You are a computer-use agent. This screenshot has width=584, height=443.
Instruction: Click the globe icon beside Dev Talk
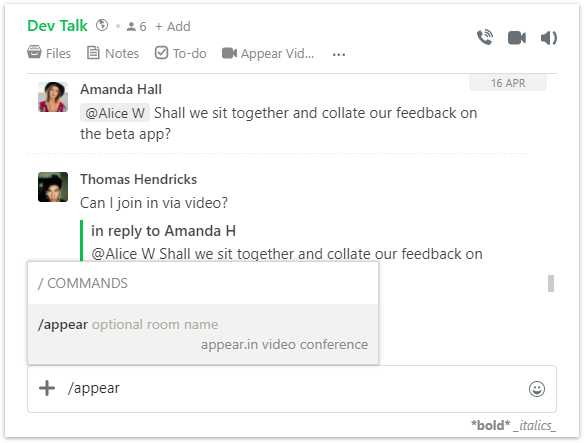102,25
